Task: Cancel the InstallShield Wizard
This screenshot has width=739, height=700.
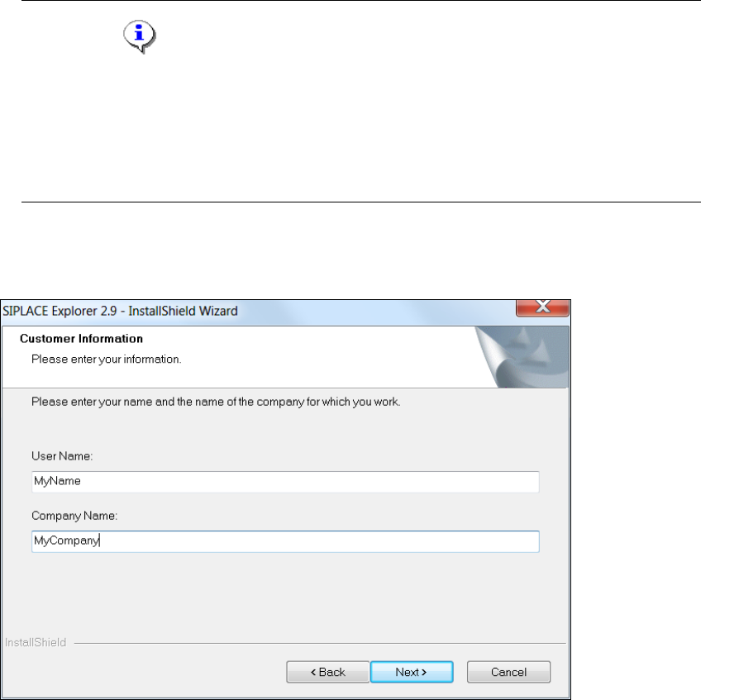Action: click(x=508, y=672)
